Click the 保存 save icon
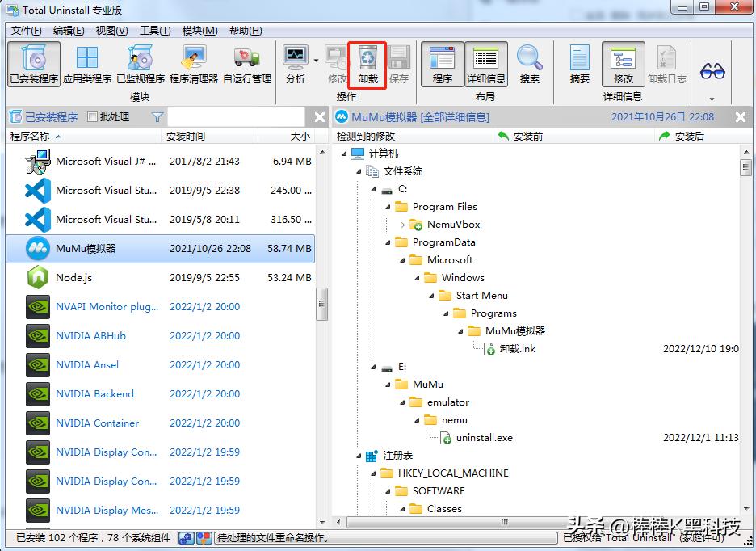 tap(399, 64)
